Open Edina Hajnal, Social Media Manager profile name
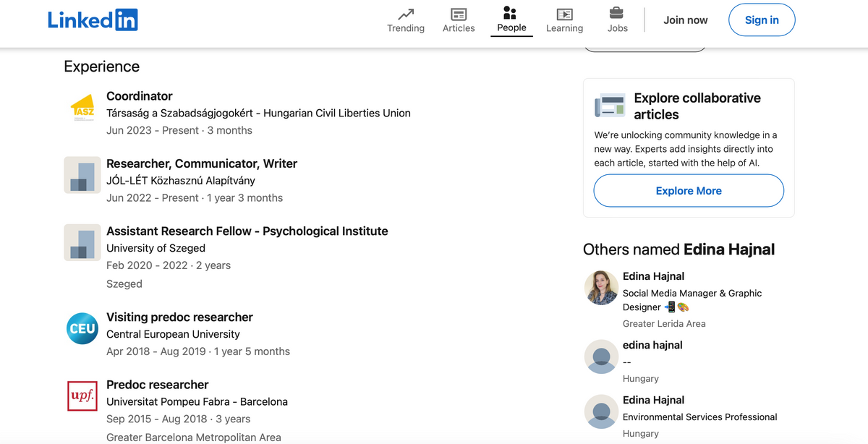The height and width of the screenshot is (444, 868). (653, 276)
